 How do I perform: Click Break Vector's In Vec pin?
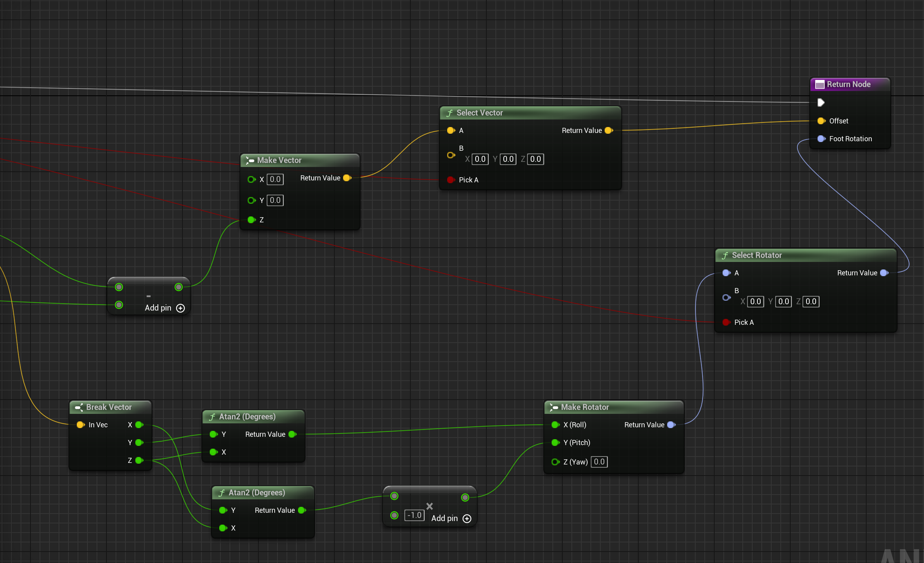80,425
